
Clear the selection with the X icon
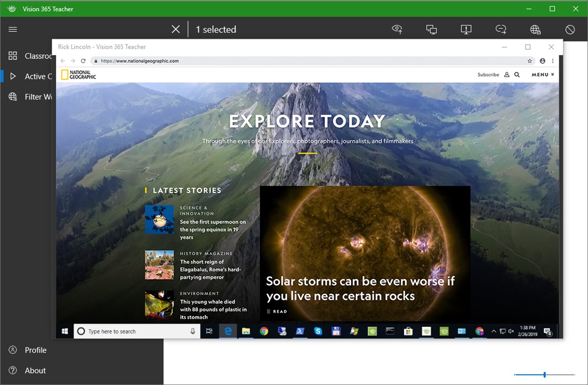pyautogui.click(x=175, y=29)
